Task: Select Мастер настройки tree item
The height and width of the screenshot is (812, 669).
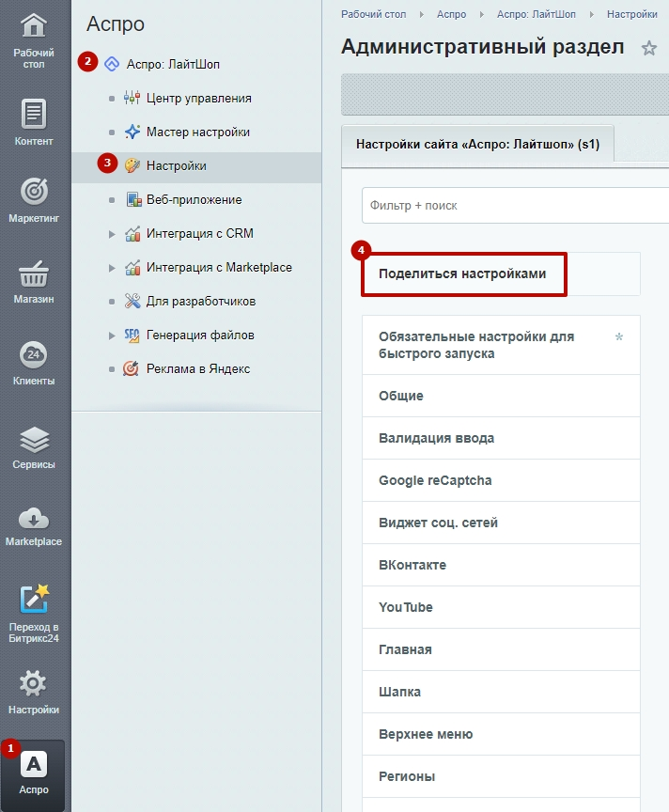Action: click(x=198, y=133)
